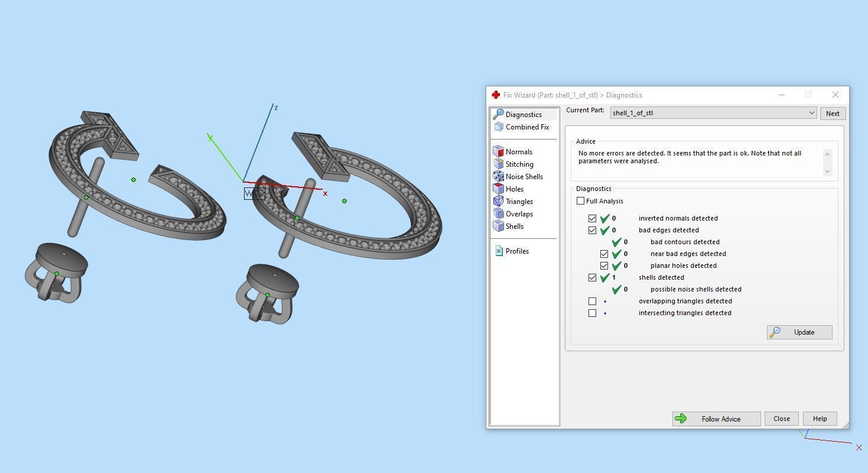This screenshot has width=868, height=473.
Task: Open the Normals fix section
Action: (512, 152)
